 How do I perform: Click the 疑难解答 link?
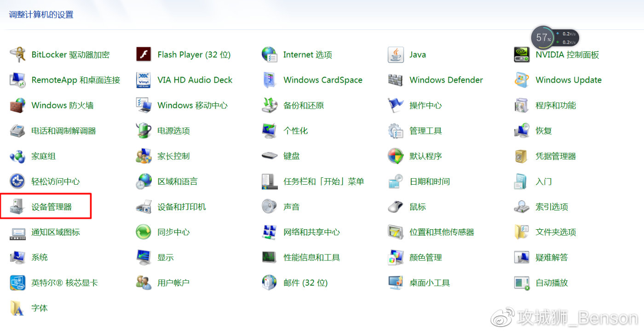click(x=552, y=257)
